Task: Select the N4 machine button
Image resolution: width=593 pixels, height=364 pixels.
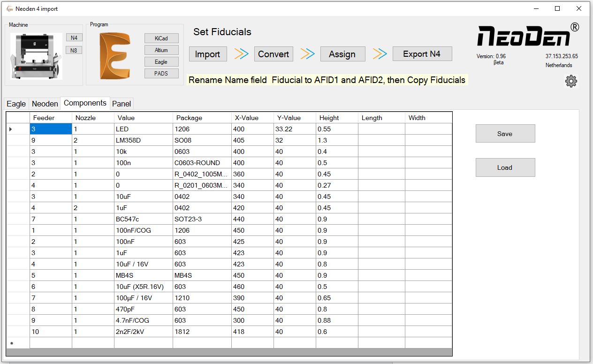Action: coord(74,38)
